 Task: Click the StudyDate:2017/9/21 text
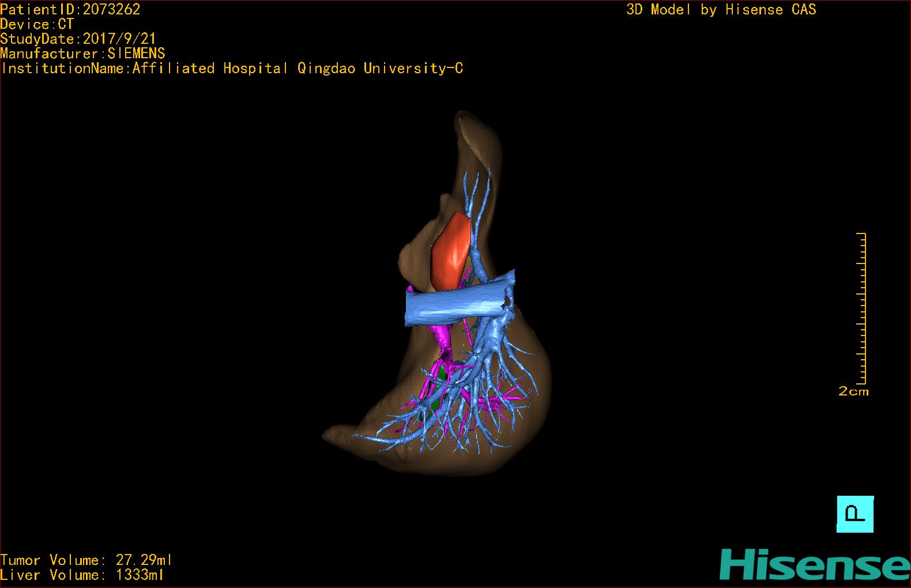point(78,39)
